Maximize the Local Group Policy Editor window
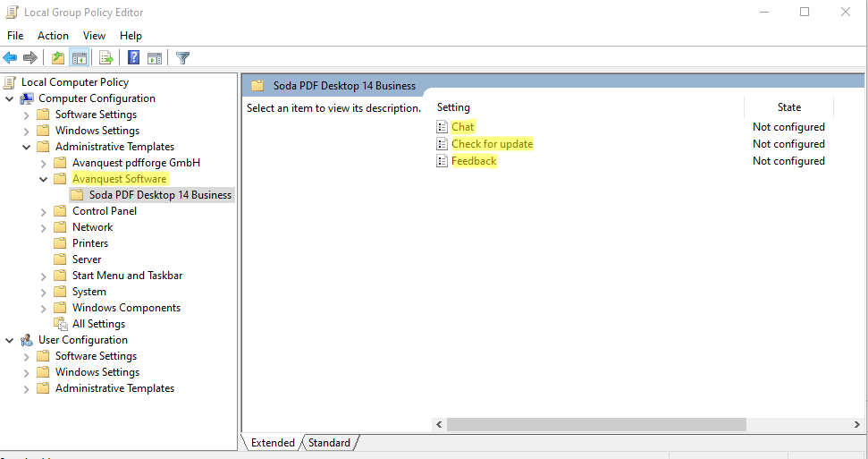 point(805,12)
